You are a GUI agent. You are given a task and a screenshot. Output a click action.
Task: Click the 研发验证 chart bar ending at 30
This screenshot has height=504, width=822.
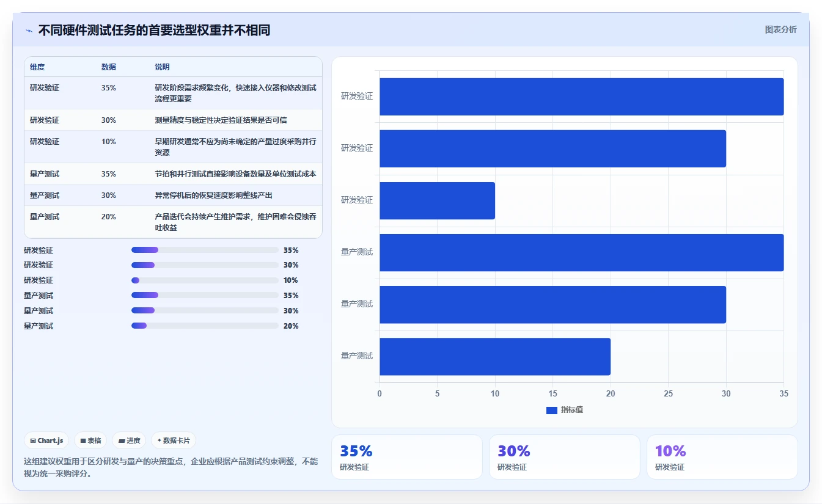(x=552, y=148)
